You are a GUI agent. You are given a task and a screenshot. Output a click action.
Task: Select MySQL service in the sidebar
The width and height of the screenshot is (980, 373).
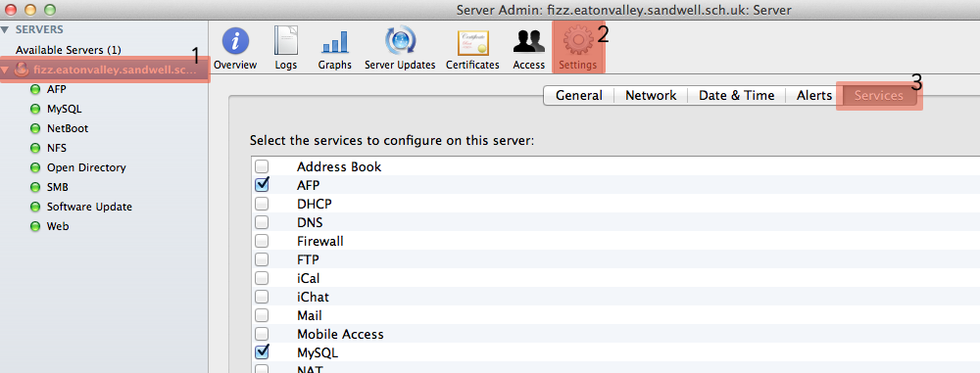(64, 110)
